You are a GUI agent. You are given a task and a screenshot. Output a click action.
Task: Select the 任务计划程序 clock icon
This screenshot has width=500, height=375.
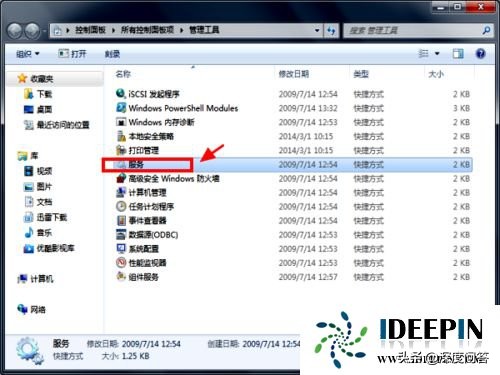[120, 206]
